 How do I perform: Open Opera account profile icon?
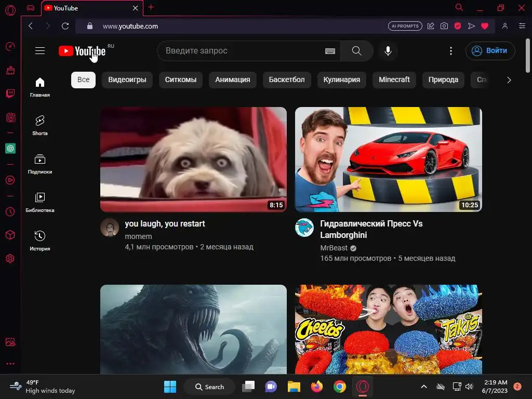coord(505,26)
